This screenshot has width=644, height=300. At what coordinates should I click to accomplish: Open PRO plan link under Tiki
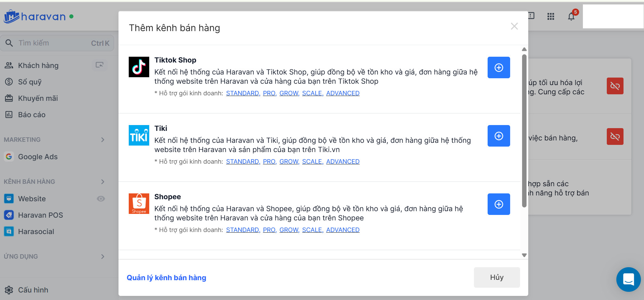pyautogui.click(x=270, y=162)
